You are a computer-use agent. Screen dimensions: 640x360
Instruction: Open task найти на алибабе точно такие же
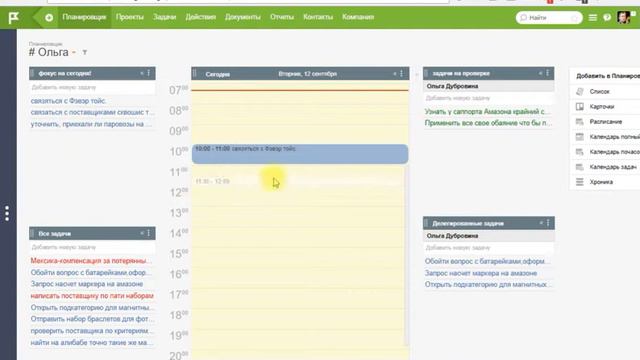[92, 343]
